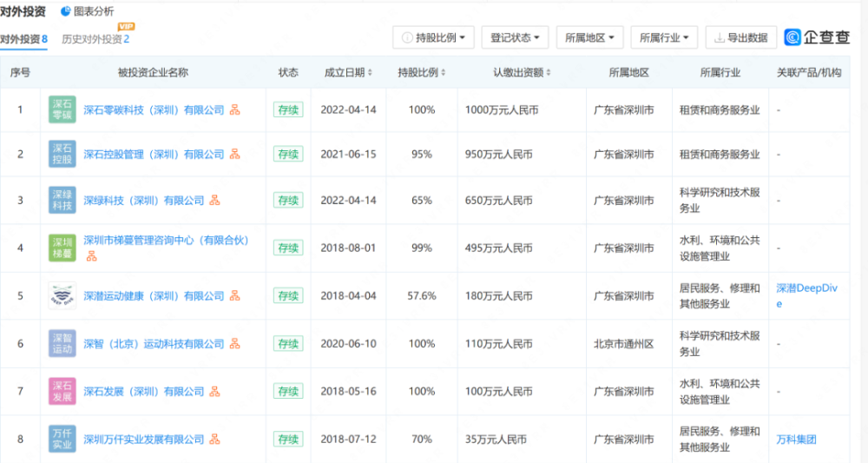Image resolution: width=868 pixels, height=463 pixels.
Task: Click the 深潜运动健康 company logo
Action: click(62, 295)
